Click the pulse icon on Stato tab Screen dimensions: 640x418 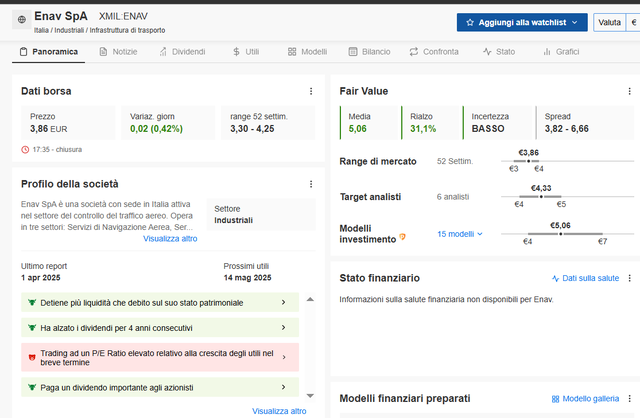click(487, 52)
